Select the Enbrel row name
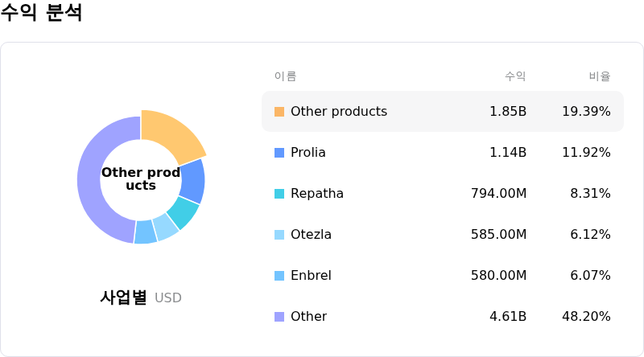Viewport: 644px width, 357px height. click(311, 276)
